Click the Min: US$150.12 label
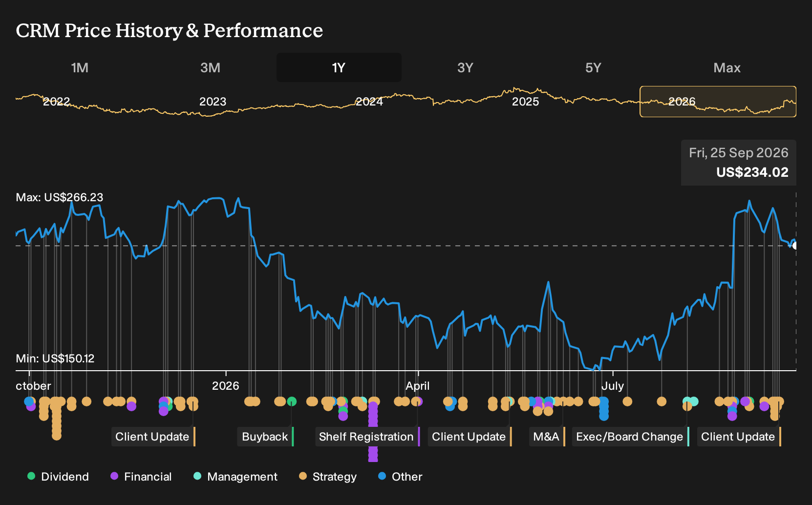This screenshot has width=812, height=505. pos(55,358)
